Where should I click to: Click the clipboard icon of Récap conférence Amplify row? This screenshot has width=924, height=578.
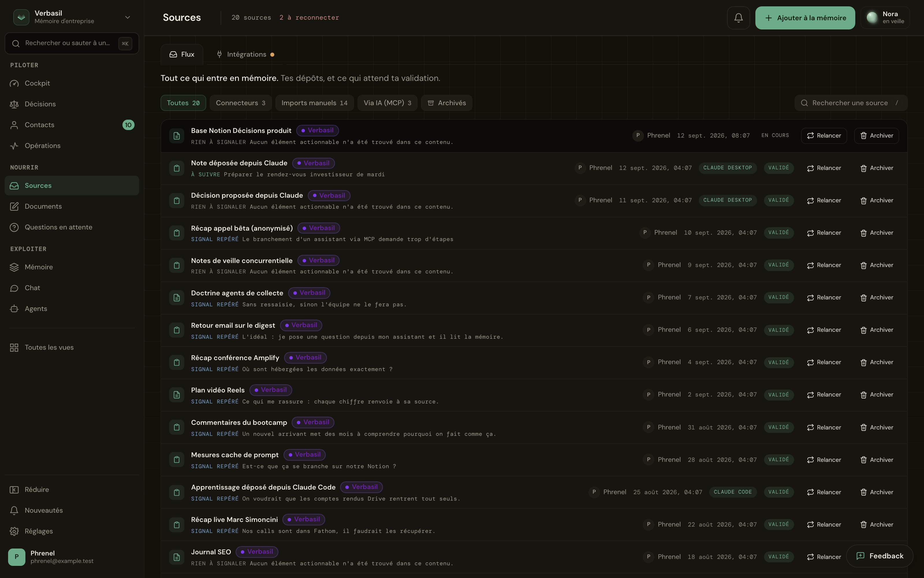click(176, 362)
